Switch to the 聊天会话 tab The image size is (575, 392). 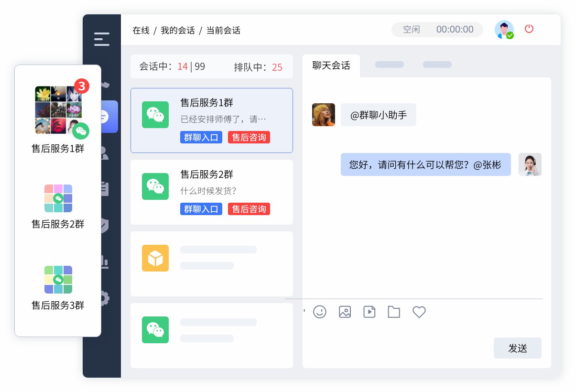[331, 65]
